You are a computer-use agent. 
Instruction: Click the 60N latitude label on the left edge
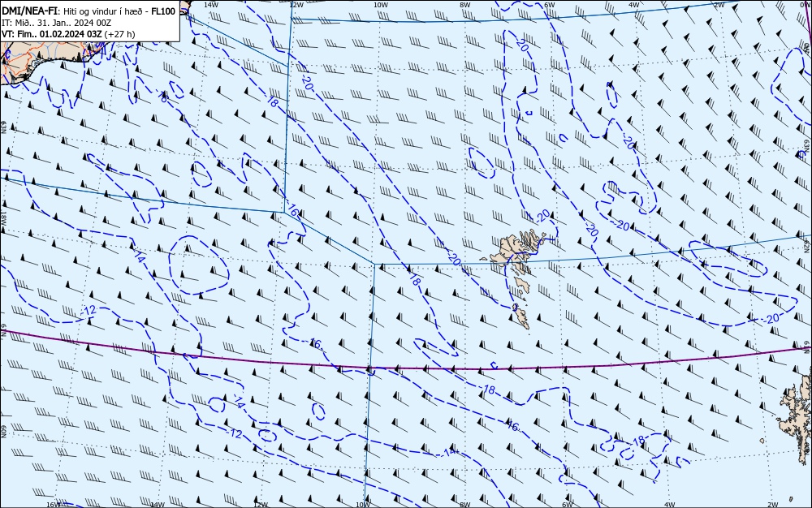[x=3, y=432]
